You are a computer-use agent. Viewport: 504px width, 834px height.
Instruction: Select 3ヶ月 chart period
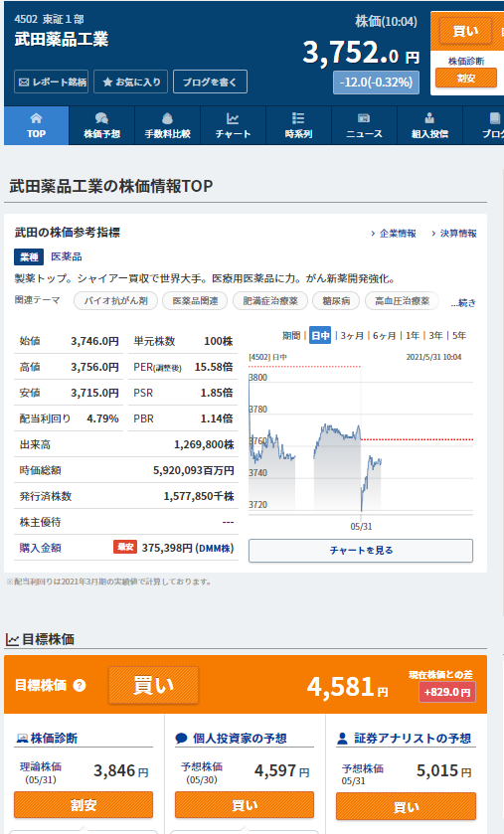tap(352, 336)
